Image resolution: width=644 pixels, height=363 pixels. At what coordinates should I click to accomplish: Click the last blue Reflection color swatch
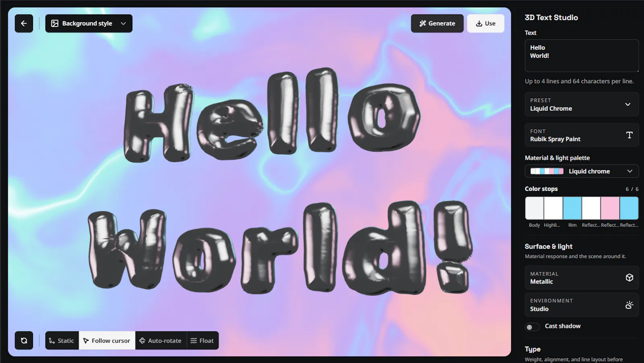629,208
